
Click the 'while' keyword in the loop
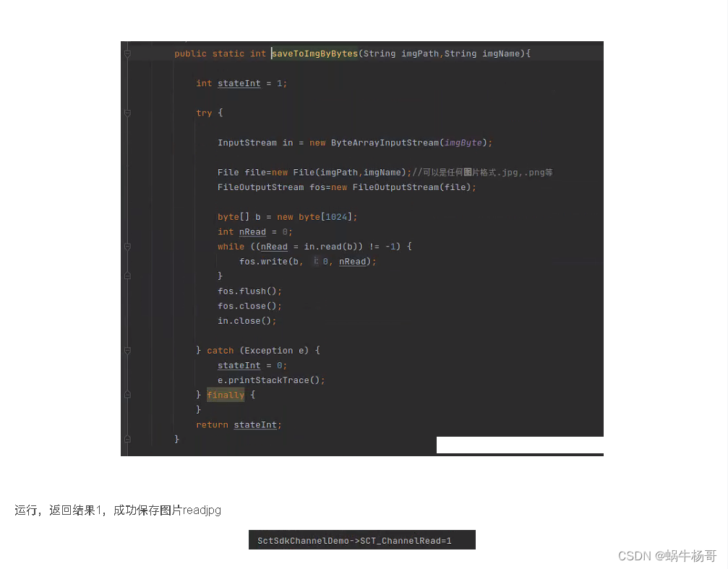pyautogui.click(x=231, y=247)
